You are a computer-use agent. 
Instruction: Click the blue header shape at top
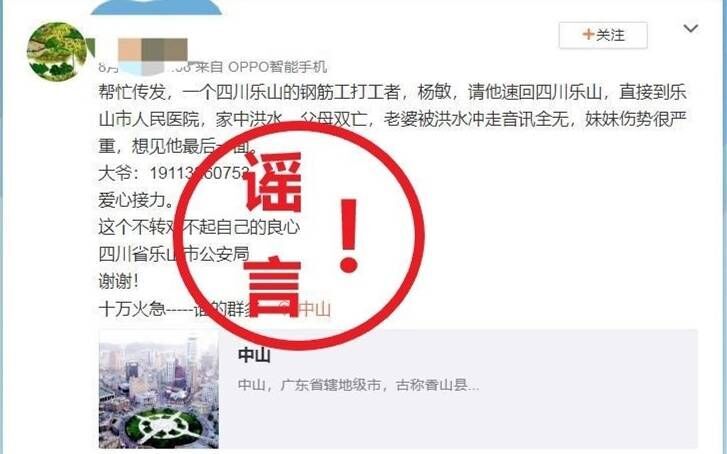click(156, 7)
